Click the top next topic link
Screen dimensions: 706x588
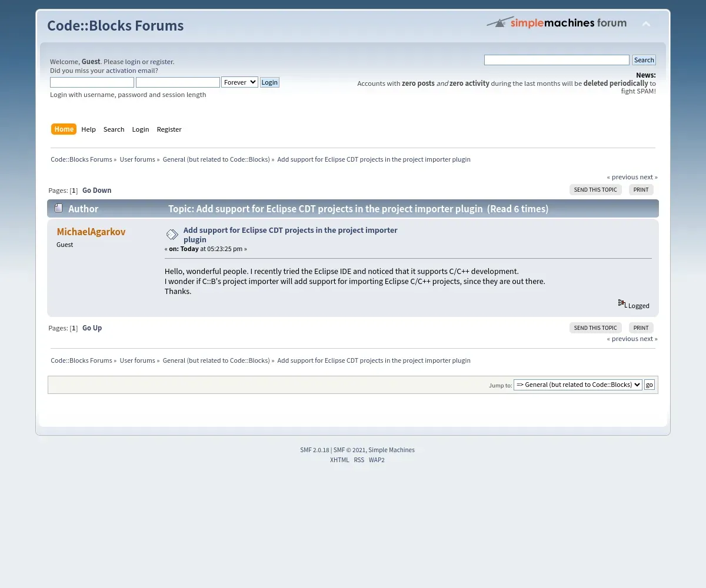[x=648, y=177]
